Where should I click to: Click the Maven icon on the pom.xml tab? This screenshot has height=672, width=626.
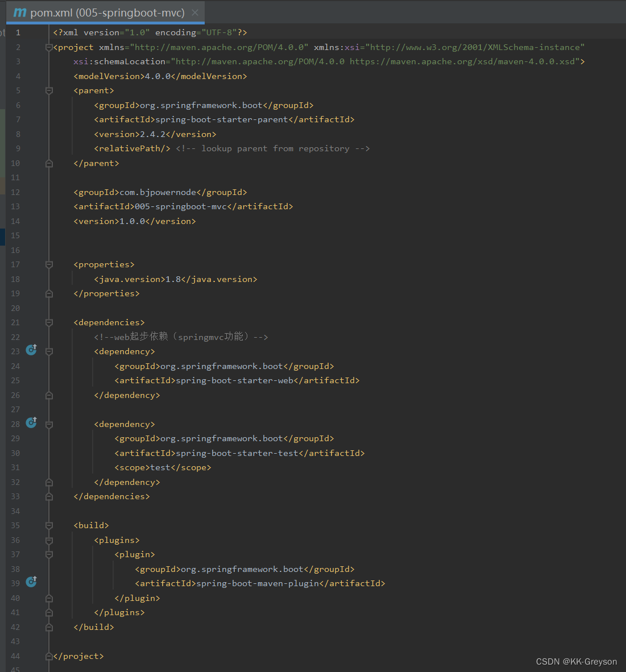(x=20, y=13)
